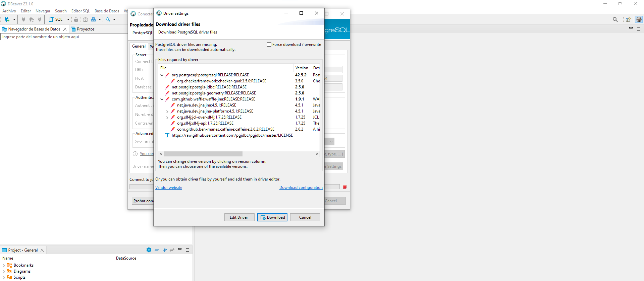The width and height of the screenshot is (644, 281).
Task: Expand the net.java.dev.jna:jna-platform node
Action: pos(167,111)
